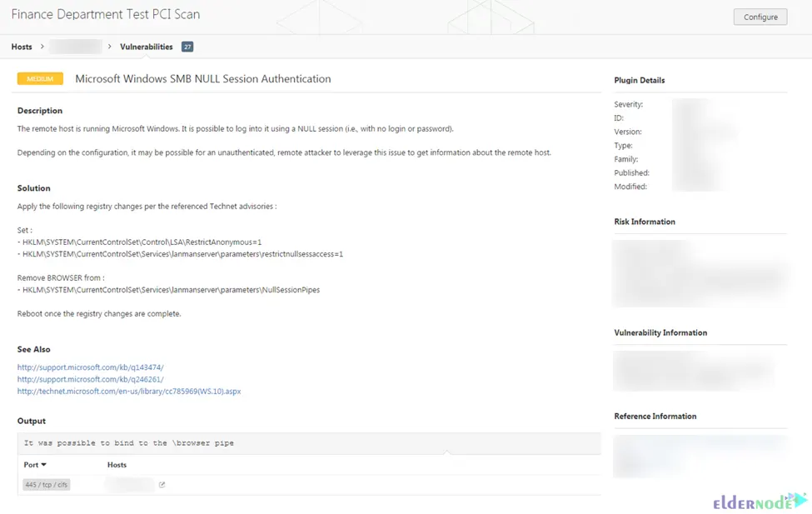Click the Hosts column header
This screenshot has width=812, height=514.
click(117, 465)
